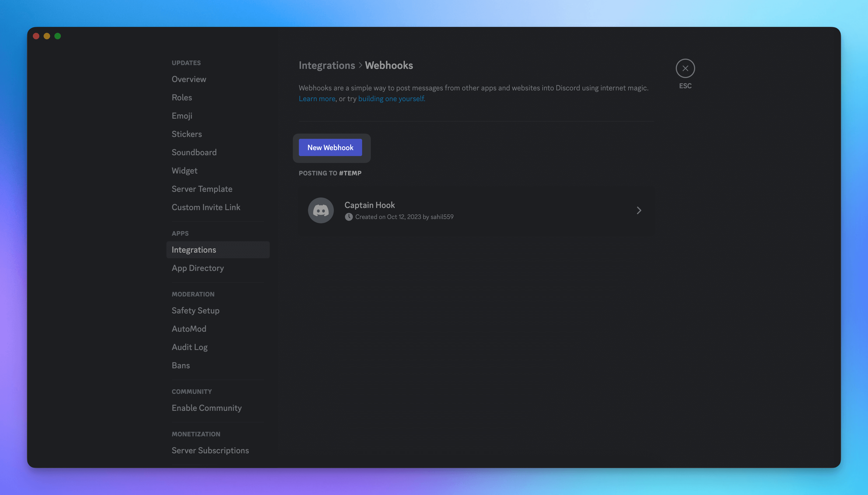Open Server Template settings
Viewport: 868px width, 495px height.
pyautogui.click(x=218, y=189)
